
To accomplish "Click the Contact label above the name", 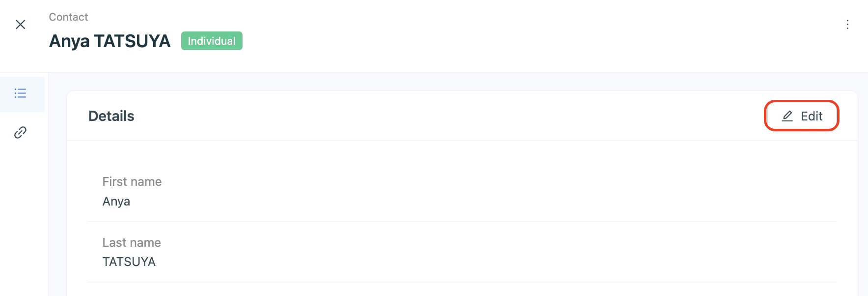I will [68, 17].
